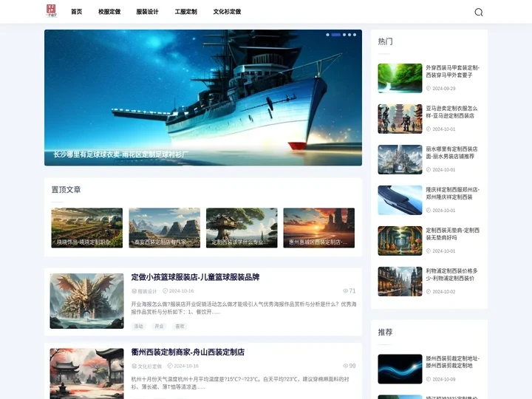Open the banner caption 长沙哪里有足球球衣卖
Viewport: 532px width, 399px height.
120,154
